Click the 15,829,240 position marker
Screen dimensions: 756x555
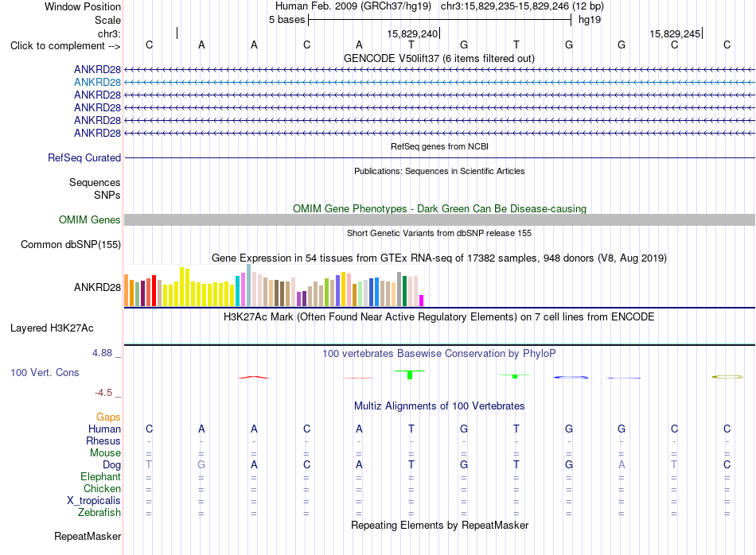point(413,33)
